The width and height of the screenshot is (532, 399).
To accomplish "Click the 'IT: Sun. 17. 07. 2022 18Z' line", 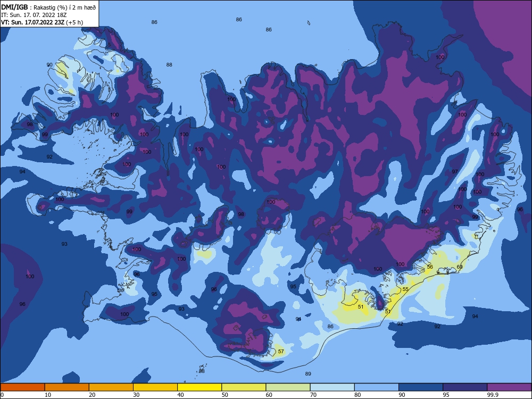I will click(34, 15).
